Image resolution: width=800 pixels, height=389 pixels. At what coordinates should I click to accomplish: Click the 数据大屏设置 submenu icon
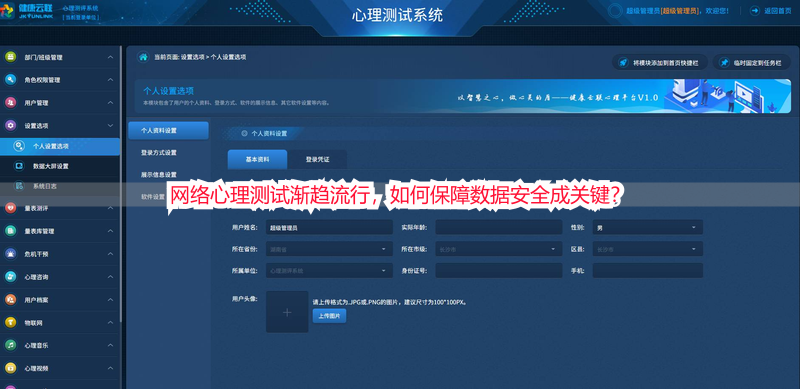tap(19, 166)
